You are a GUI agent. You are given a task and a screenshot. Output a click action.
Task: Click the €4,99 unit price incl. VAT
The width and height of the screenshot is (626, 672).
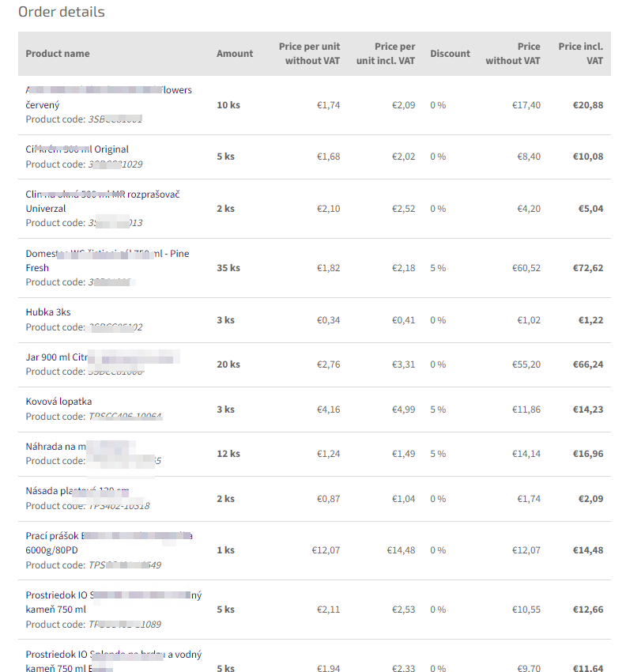pos(403,410)
